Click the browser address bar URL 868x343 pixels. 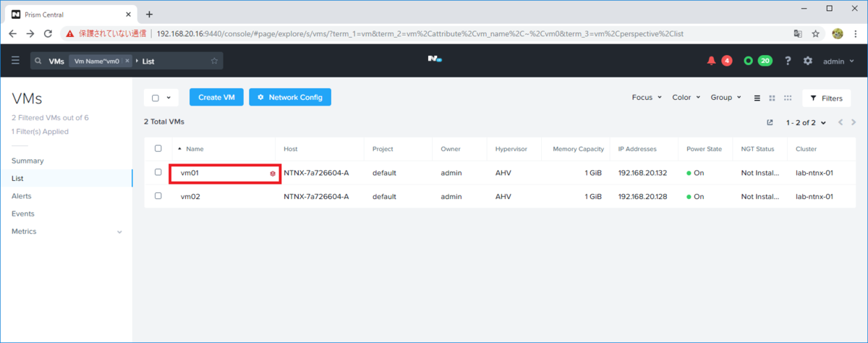click(x=420, y=33)
